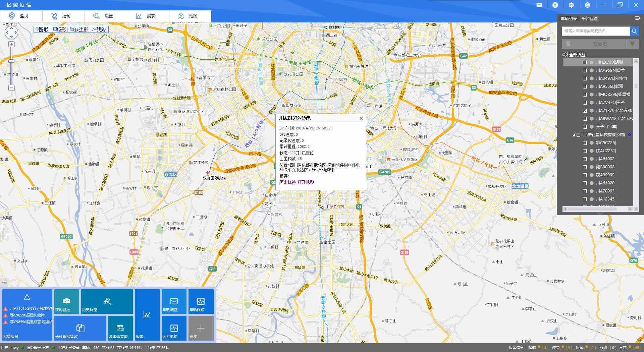Click the vehicle search input field
The height and width of the screenshot is (352, 644).
coord(596,31)
